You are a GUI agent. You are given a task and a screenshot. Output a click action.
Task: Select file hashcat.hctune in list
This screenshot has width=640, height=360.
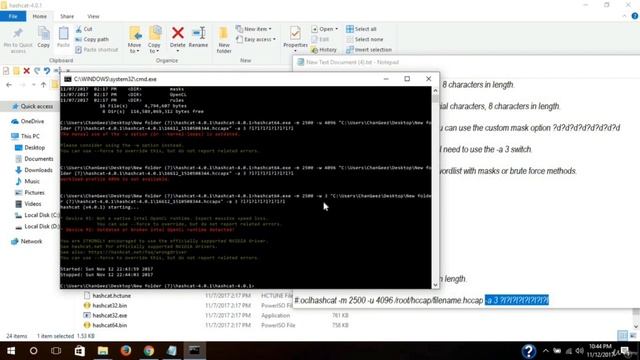[108, 295]
